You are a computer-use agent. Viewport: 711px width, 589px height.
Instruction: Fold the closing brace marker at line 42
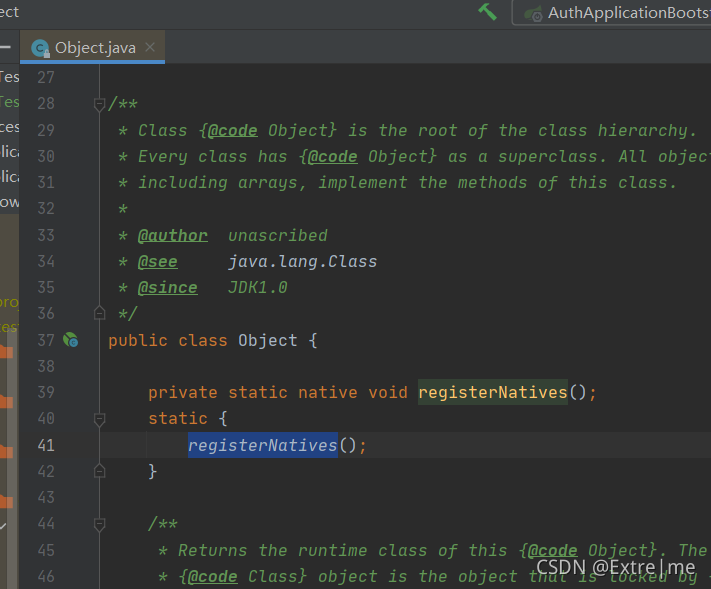99,471
